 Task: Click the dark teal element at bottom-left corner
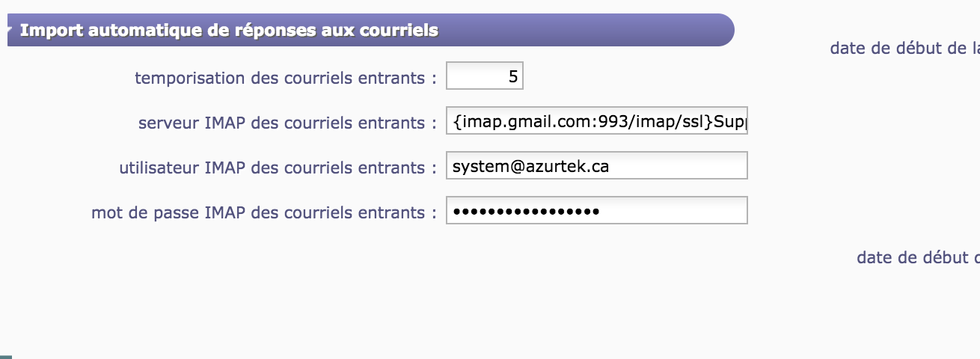click(5, 357)
